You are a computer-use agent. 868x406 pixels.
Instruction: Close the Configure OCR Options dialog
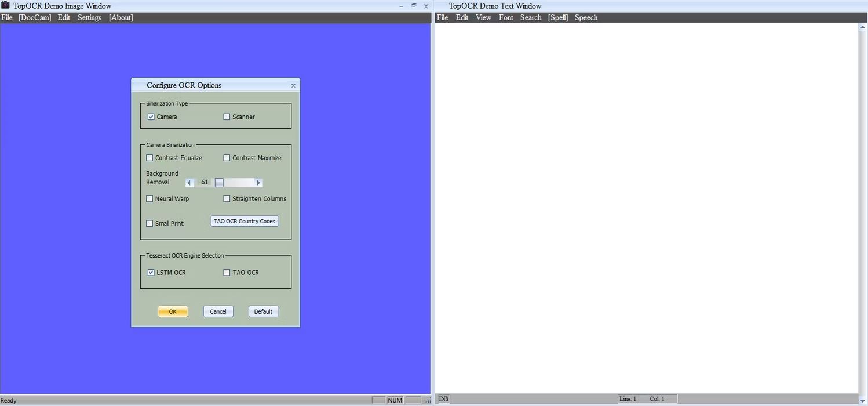[x=293, y=85]
